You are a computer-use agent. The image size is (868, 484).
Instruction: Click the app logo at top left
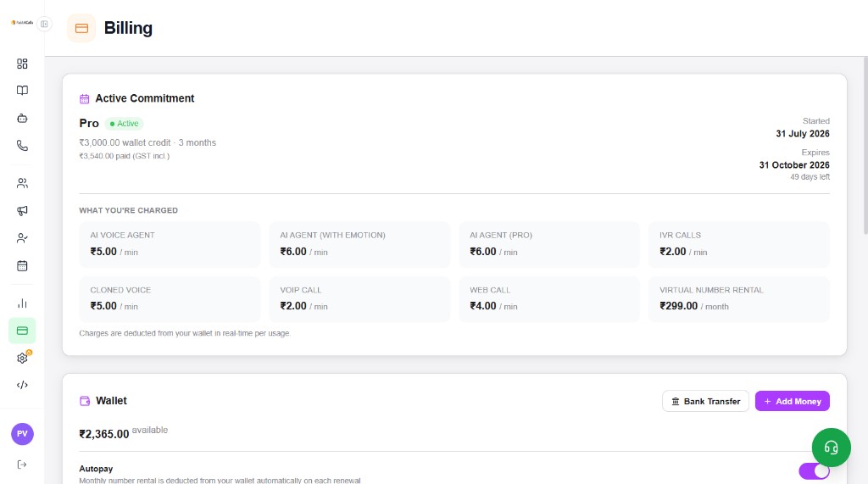22,23
